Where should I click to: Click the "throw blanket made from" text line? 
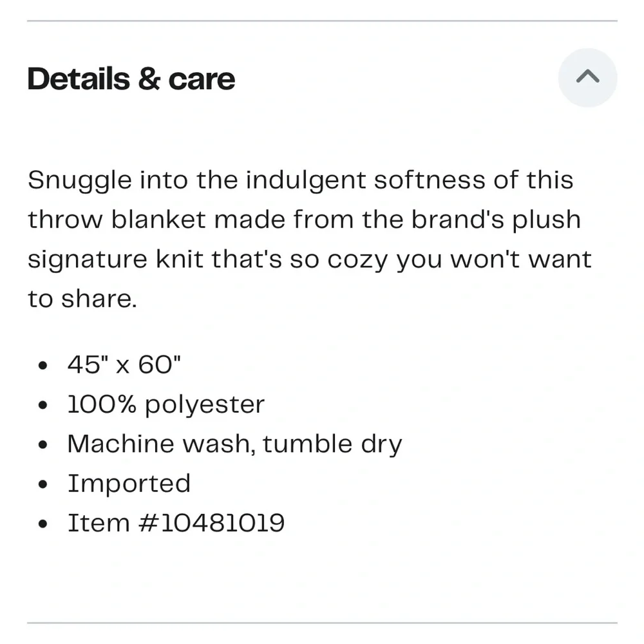point(304,220)
